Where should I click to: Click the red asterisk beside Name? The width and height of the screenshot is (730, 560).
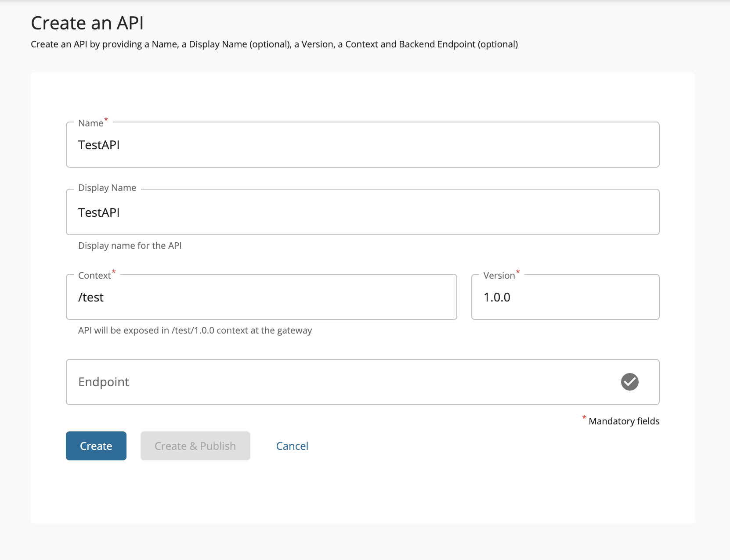105,118
